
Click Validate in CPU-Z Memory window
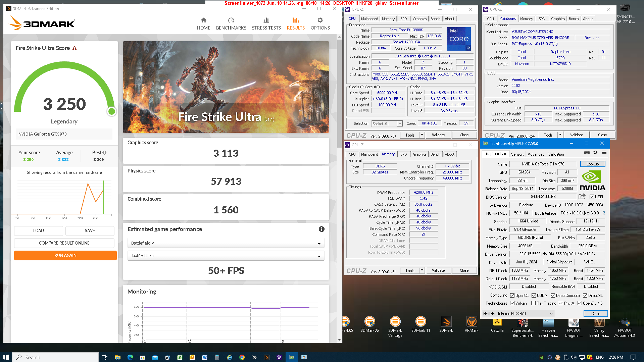438,270
